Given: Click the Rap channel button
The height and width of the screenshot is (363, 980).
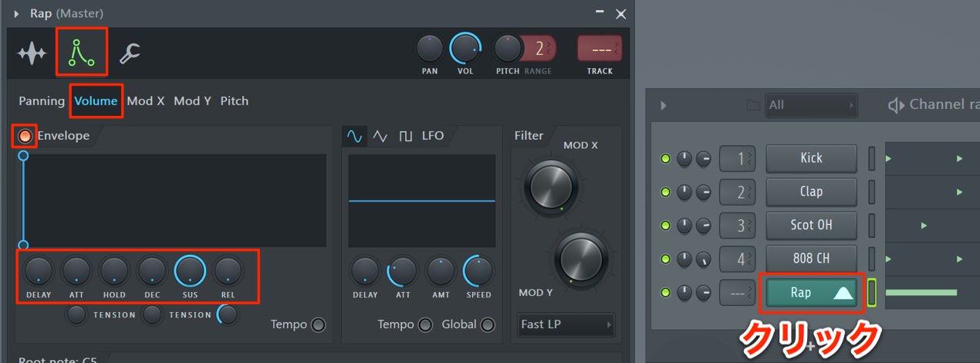Looking at the screenshot, I should click(x=811, y=293).
